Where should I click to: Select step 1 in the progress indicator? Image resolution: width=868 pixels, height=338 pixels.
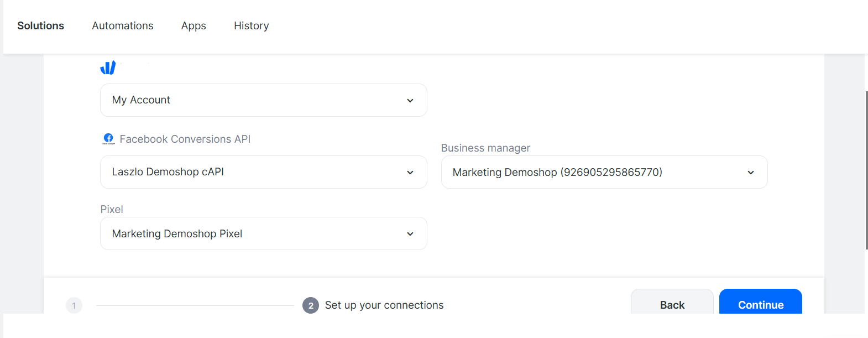point(74,305)
